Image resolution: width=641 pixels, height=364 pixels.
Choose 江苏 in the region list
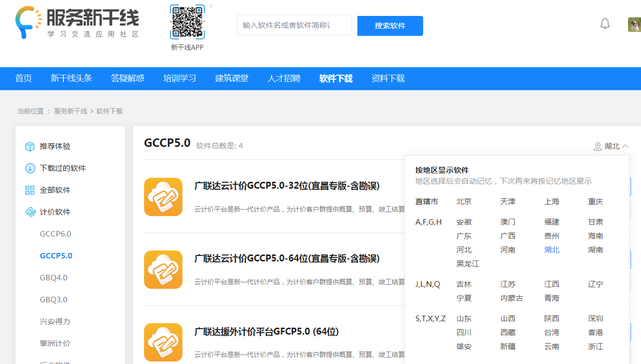508,284
